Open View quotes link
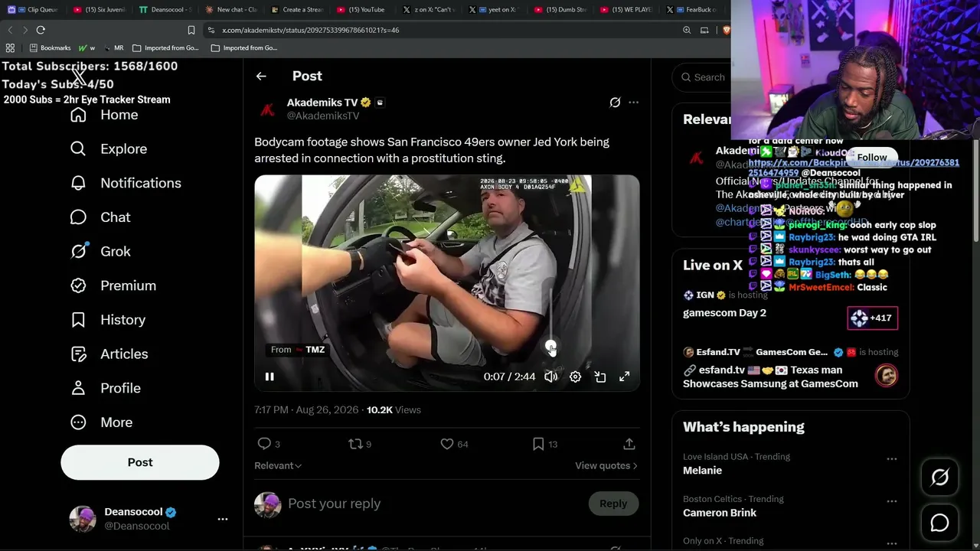980x551 pixels. point(606,465)
